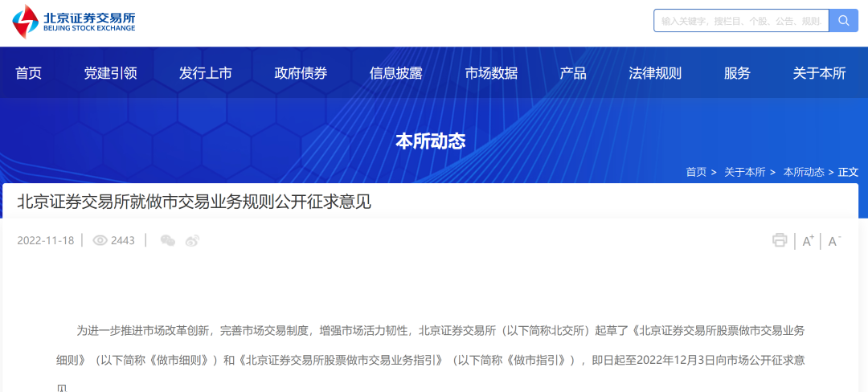The image size is (868, 392).
Task: Click the publication date 2022-11-18
Action: click(x=45, y=240)
